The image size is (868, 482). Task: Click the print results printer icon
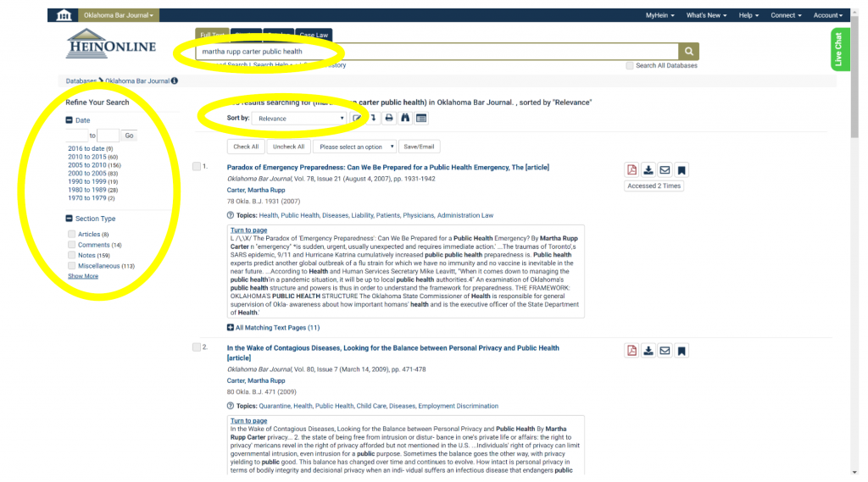point(389,118)
